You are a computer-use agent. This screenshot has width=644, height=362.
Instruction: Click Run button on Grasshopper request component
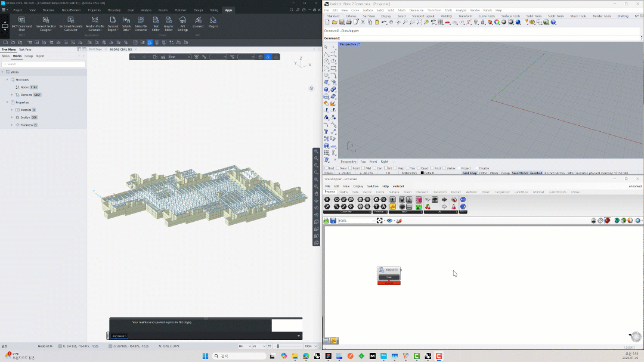[x=389, y=277]
